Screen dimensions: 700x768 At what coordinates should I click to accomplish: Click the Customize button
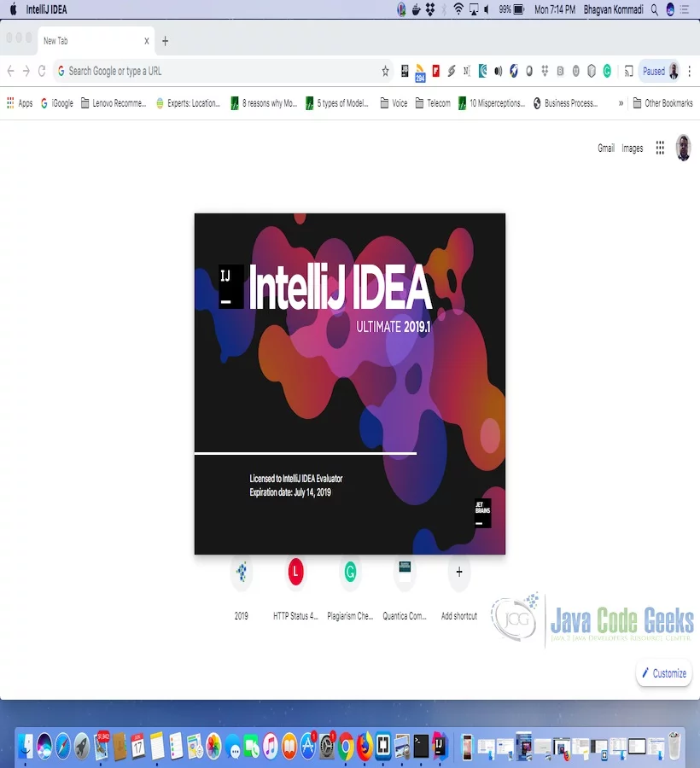(x=664, y=673)
